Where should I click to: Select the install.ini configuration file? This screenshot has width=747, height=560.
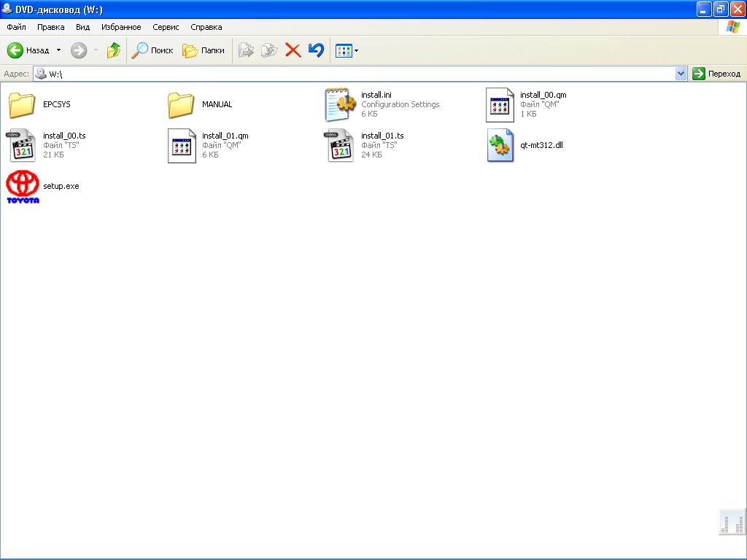[341, 104]
